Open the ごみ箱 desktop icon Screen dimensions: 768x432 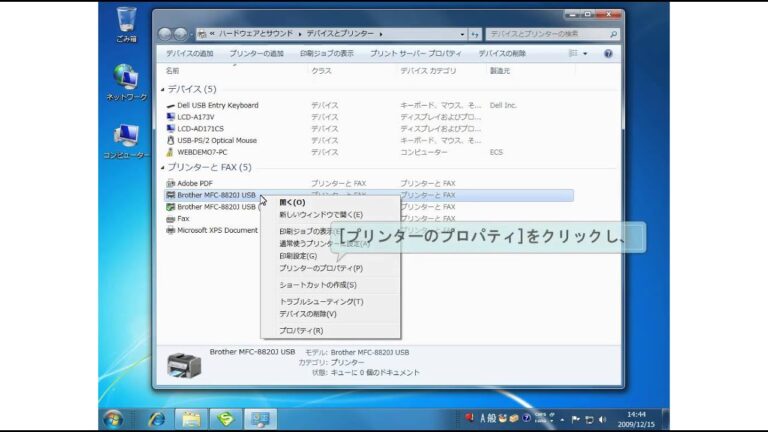[x=126, y=24]
